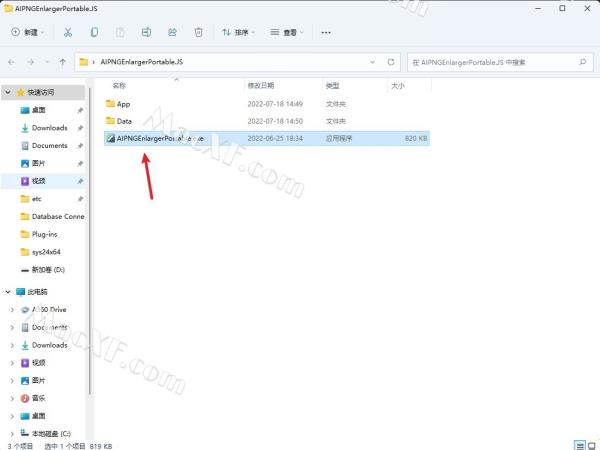Click the 820 KB size cell
Viewport: 600px width, 450px height.
click(x=416, y=138)
